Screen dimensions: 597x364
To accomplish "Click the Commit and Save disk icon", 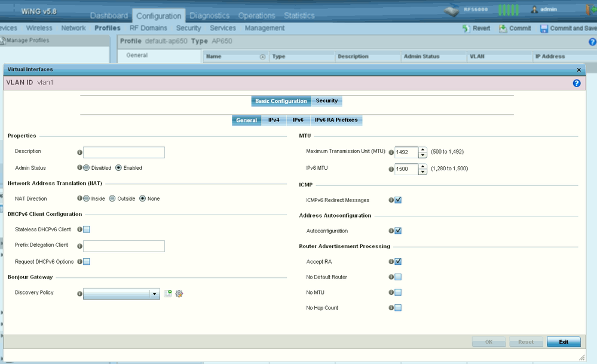I will (544, 28).
